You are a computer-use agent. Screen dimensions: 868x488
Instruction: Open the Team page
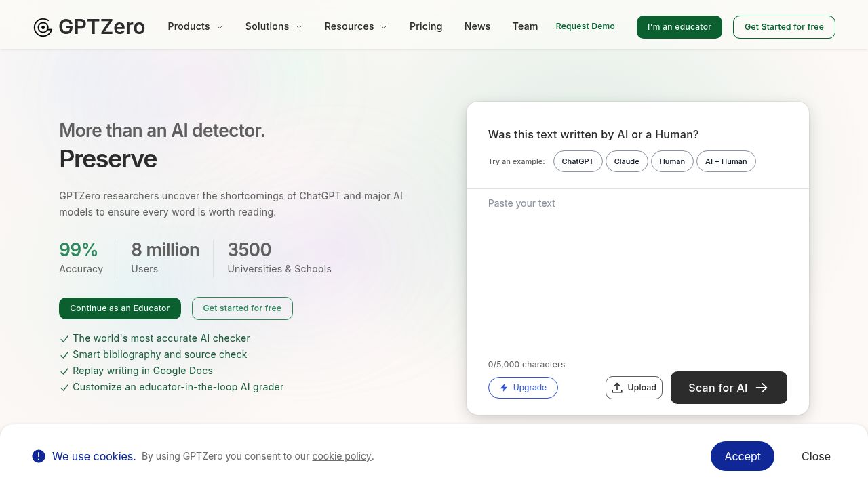pos(525,26)
